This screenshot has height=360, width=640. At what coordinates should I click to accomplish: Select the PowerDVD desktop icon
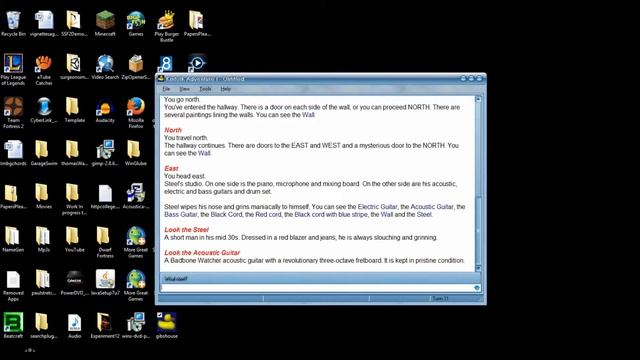(74, 283)
